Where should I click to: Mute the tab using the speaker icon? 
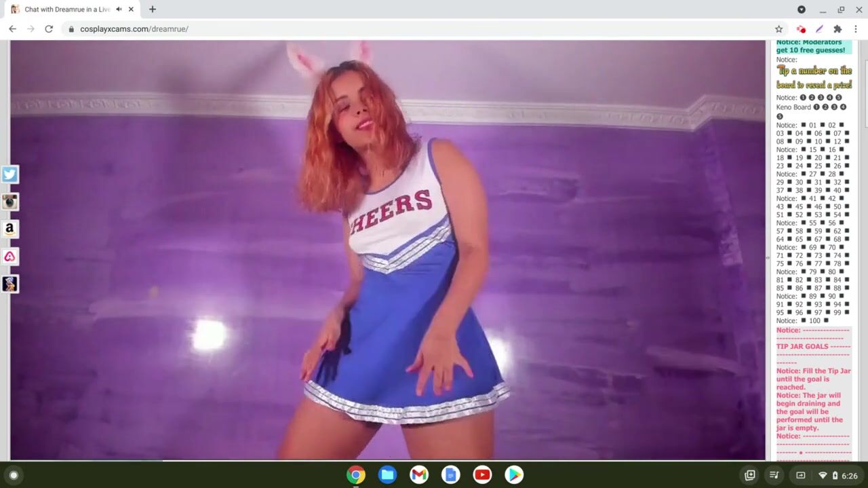click(119, 10)
